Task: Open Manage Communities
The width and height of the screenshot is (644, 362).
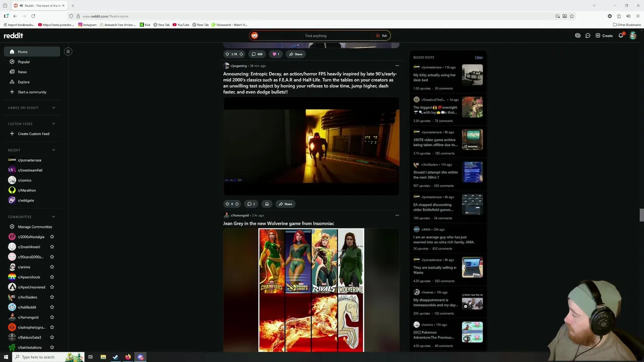Action: pyautogui.click(x=32, y=227)
